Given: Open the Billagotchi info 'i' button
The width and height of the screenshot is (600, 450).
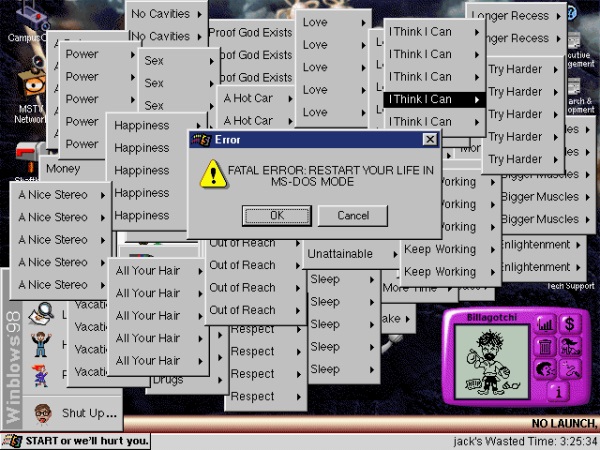Looking at the screenshot, I should [x=558, y=392].
